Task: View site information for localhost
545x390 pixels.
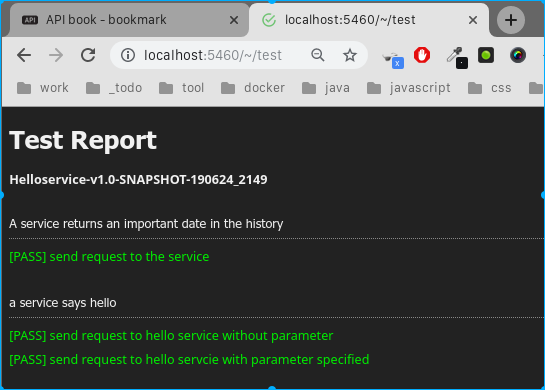Action: tap(128, 55)
